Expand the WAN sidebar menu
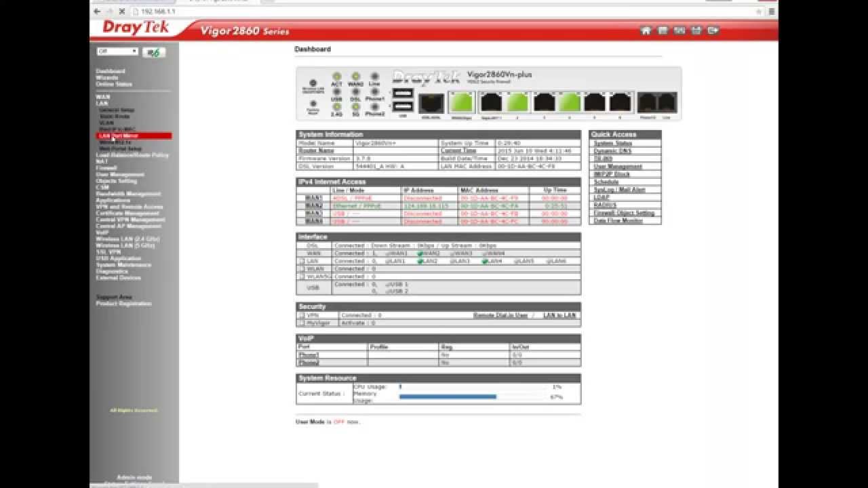The image size is (868, 488). pos(102,97)
